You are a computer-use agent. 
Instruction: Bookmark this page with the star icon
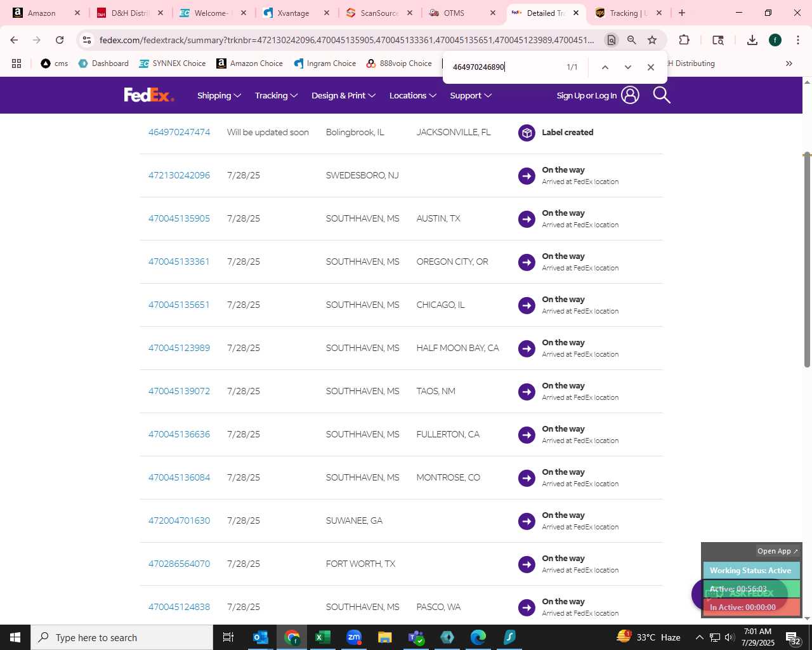tap(652, 40)
